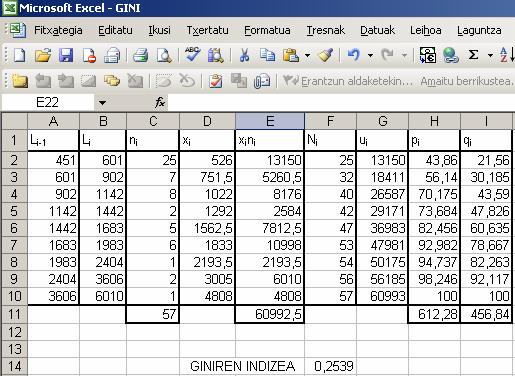Save the workbook using the floppy disk icon
Viewport: 515px width, 376px height.
pyautogui.click(x=66, y=55)
